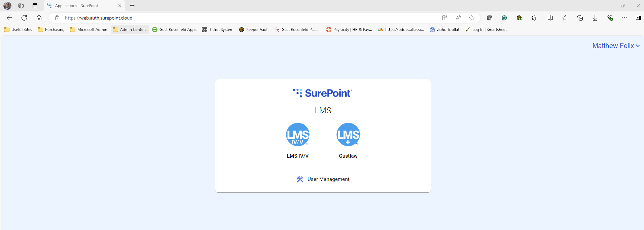Toggle split screen view
The height and width of the screenshot is (230, 644).
click(x=550, y=18)
